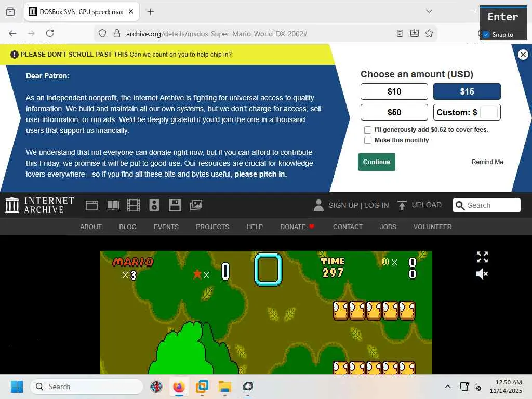Screen dimensions: 532x399
Task: Check Make this monthly box
Action: 368,140
